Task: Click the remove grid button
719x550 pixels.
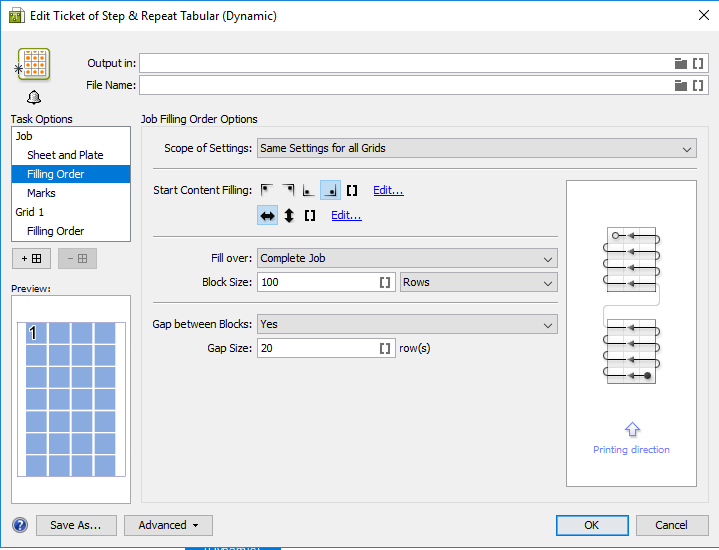Action: click(x=77, y=259)
